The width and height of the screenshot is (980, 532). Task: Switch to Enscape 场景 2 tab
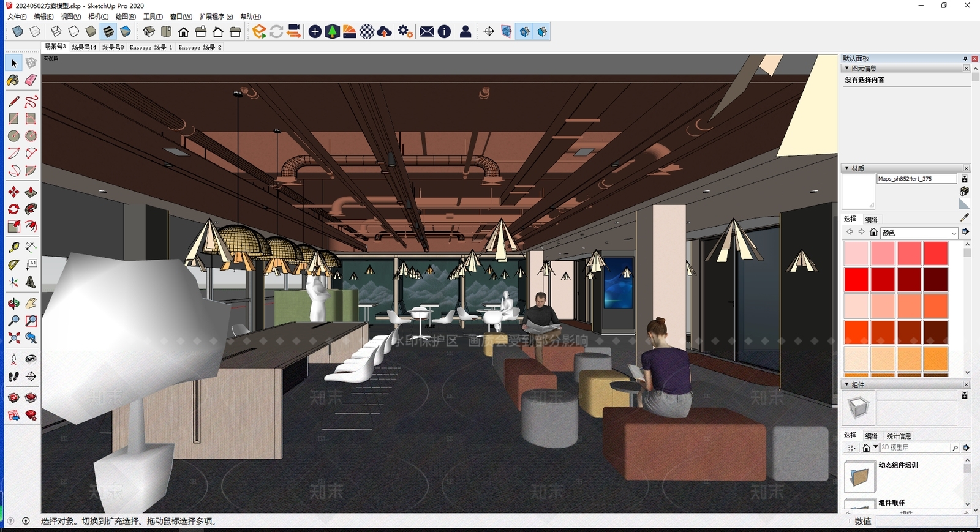(200, 47)
